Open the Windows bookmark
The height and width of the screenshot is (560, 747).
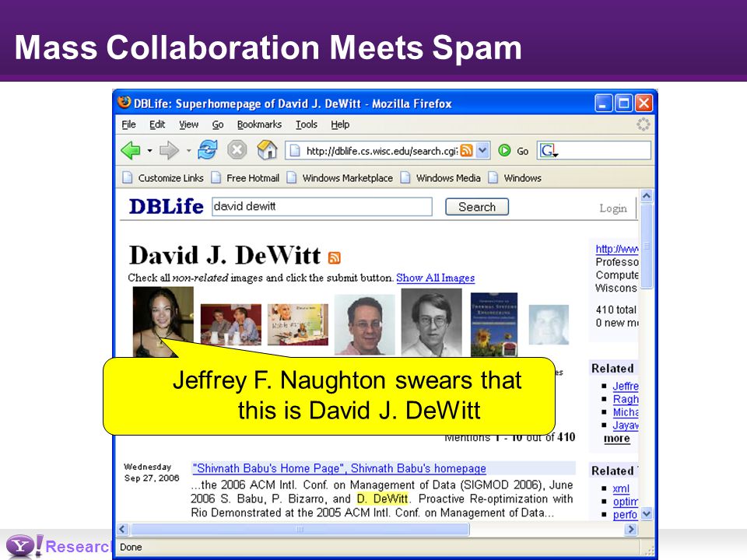515,177
